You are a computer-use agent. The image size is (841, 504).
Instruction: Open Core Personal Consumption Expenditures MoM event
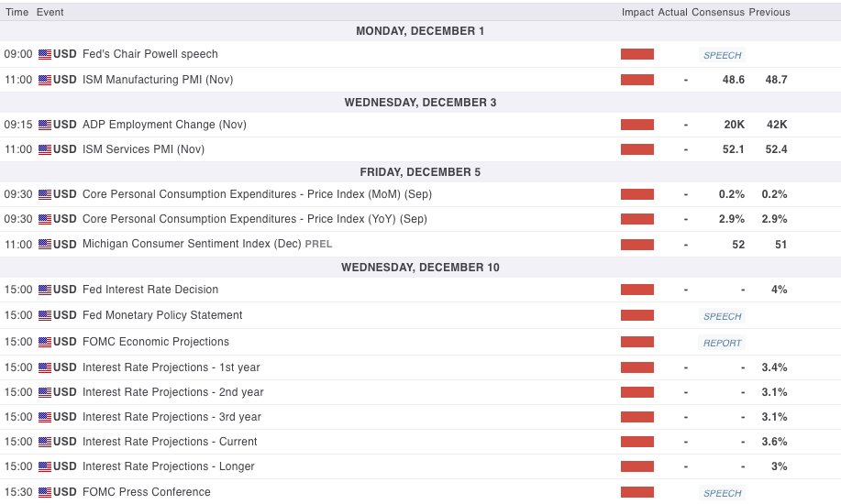(x=257, y=194)
